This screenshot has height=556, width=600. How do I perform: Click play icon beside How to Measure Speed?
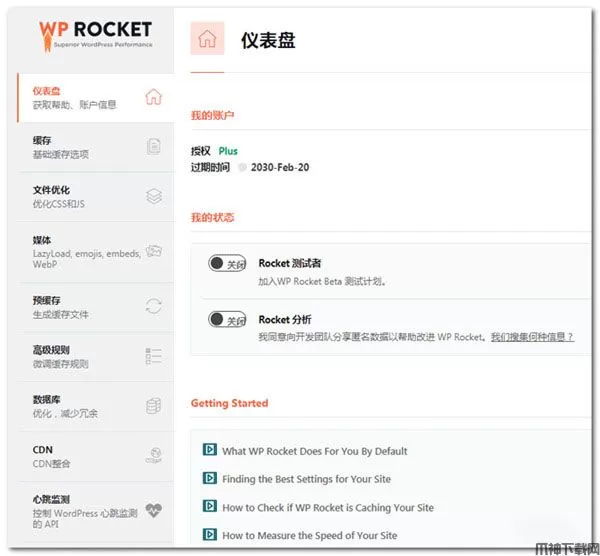(210, 534)
